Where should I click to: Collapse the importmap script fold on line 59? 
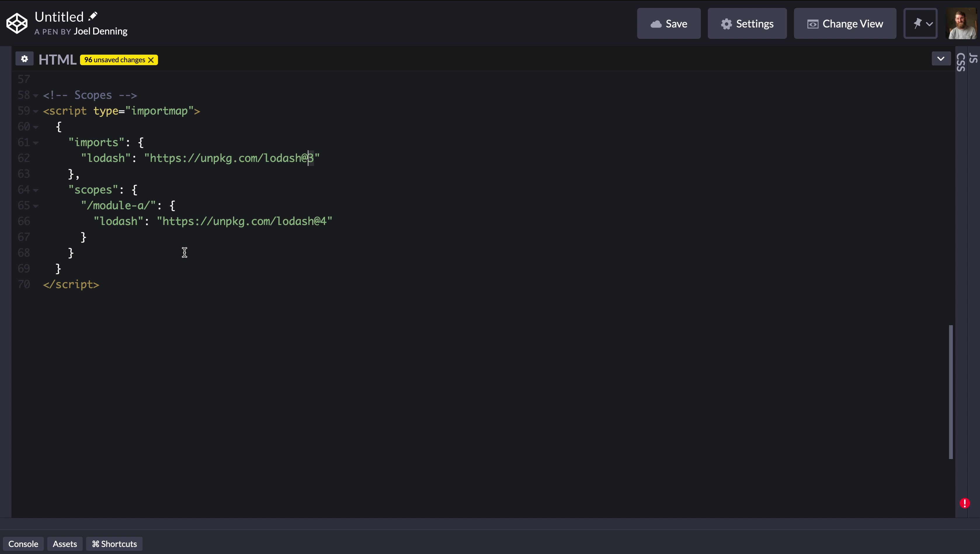[35, 111]
